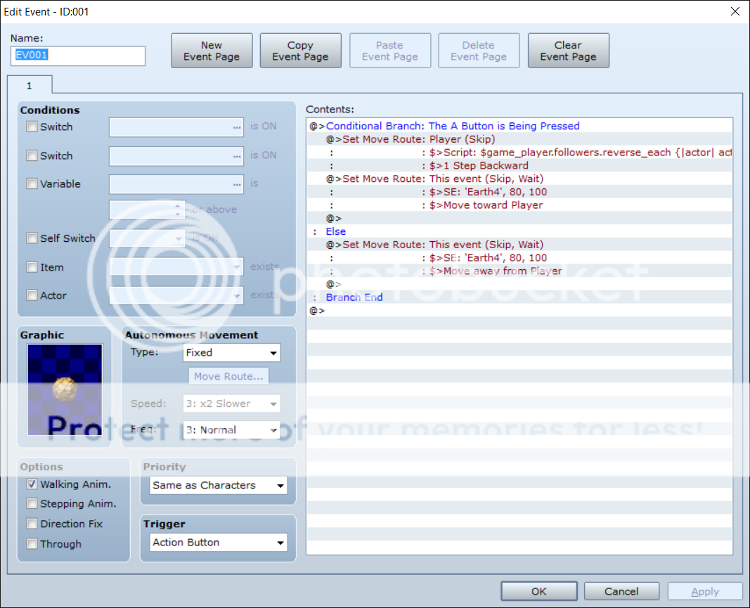This screenshot has height=608, width=750.
Task: Select the Else line in Contents
Action: (x=335, y=231)
